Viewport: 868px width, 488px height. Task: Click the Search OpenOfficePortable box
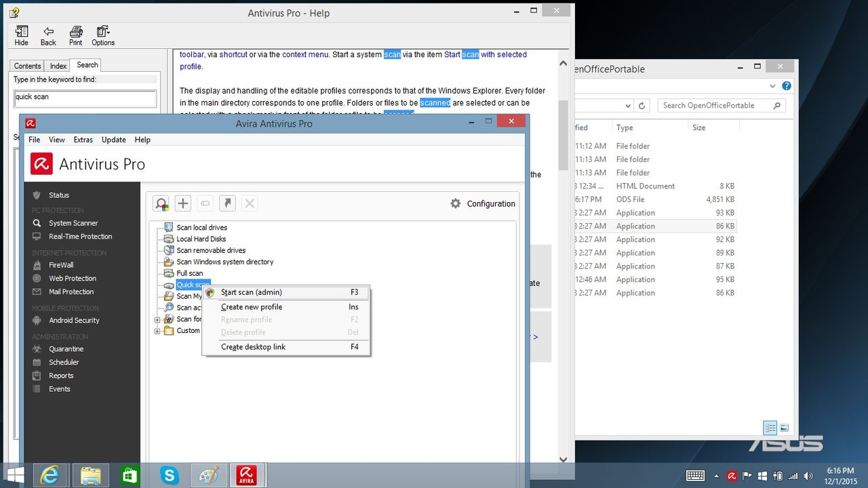click(722, 106)
